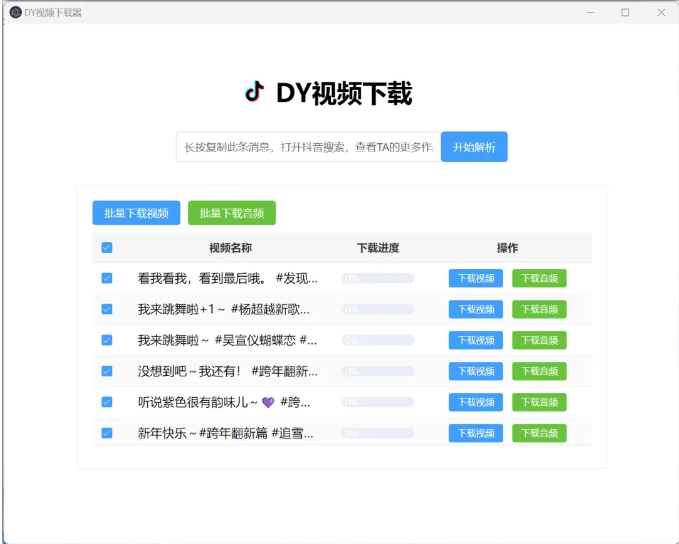The height and width of the screenshot is (544, 679).
Task: Click 批量下载视频 to batch download videos
Action: click(x=136, y=213)
